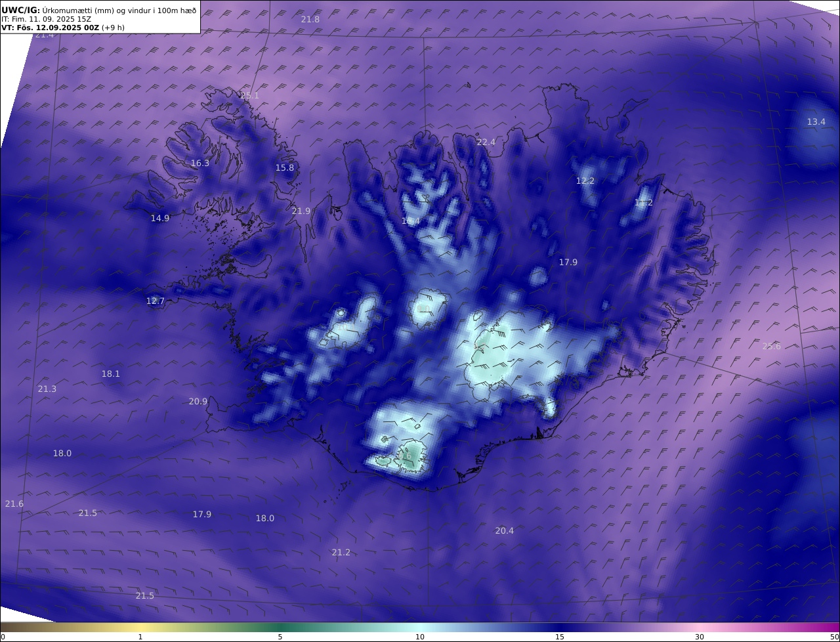Click the color scale tick labeled 0

3,637
